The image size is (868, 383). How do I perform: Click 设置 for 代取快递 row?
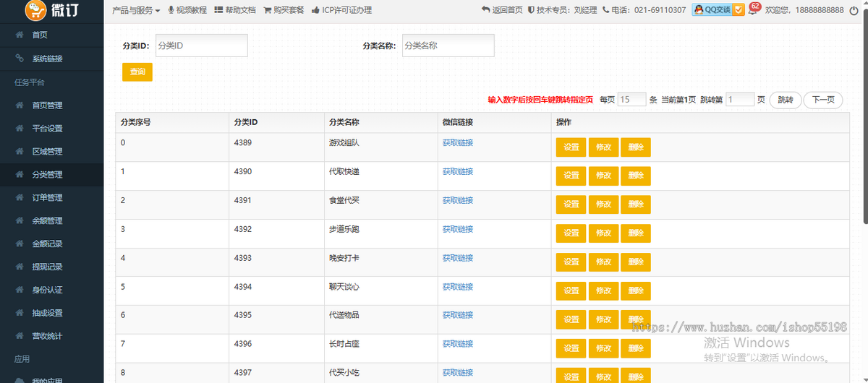tap(571, 176)
